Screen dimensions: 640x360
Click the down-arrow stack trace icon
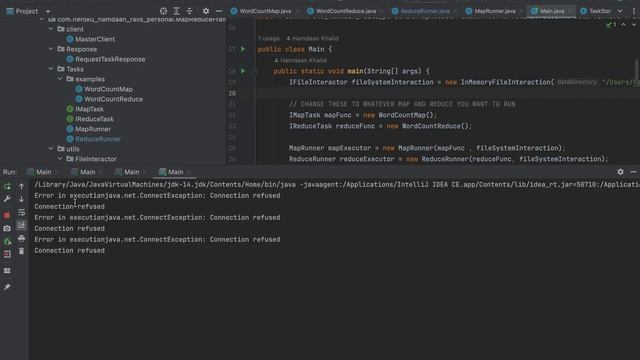pyautogui.click(x=21, y=199)
